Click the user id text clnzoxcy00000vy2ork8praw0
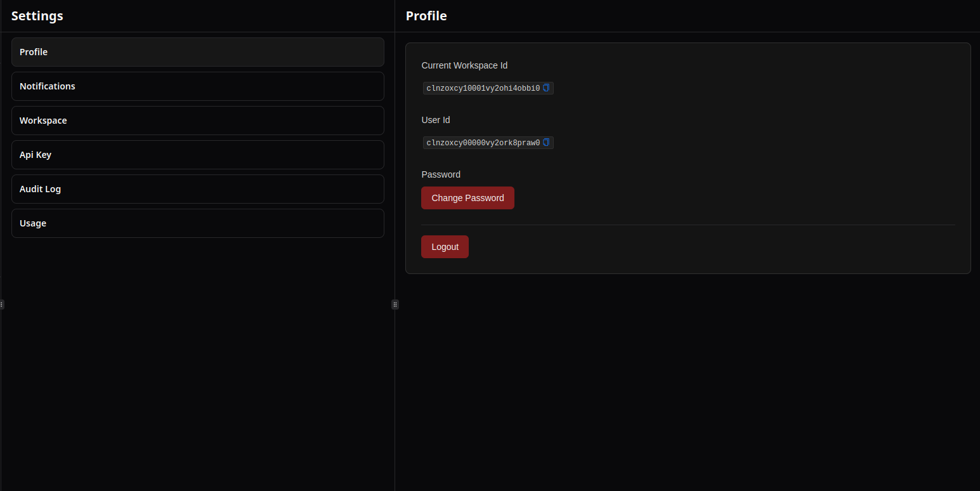This screenshot has width=980, height=491. pos(483,143)
